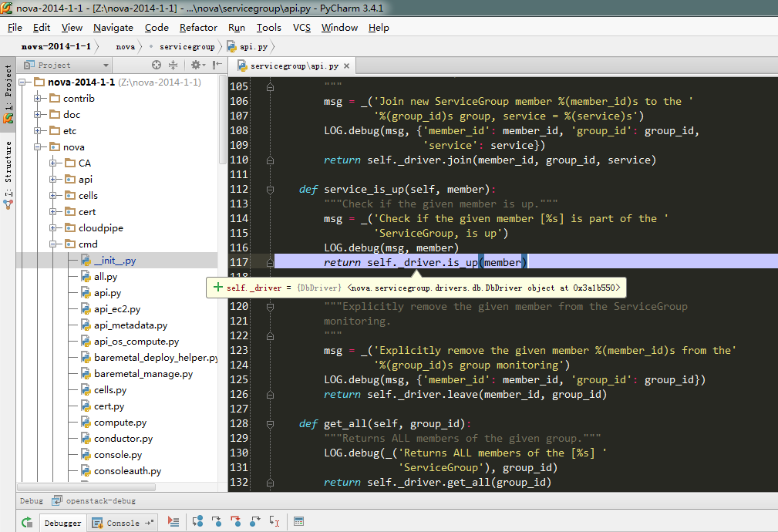Toggle fold marker at line 120

270,307
